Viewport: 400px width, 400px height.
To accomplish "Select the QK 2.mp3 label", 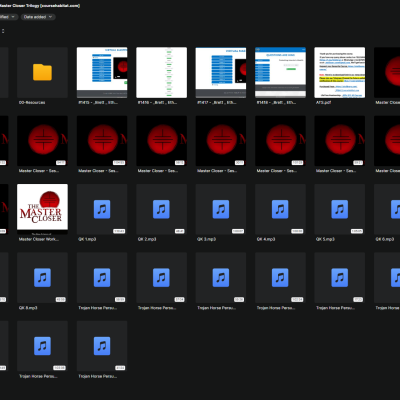I will (147, 239).
